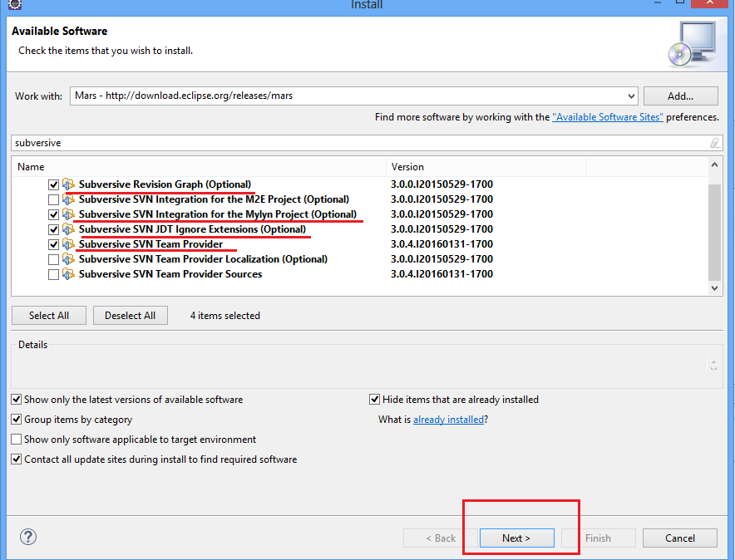
Task: Click version 3.0.0.I20150529-1700 of Revision Graph row
Action: [442, 184]
